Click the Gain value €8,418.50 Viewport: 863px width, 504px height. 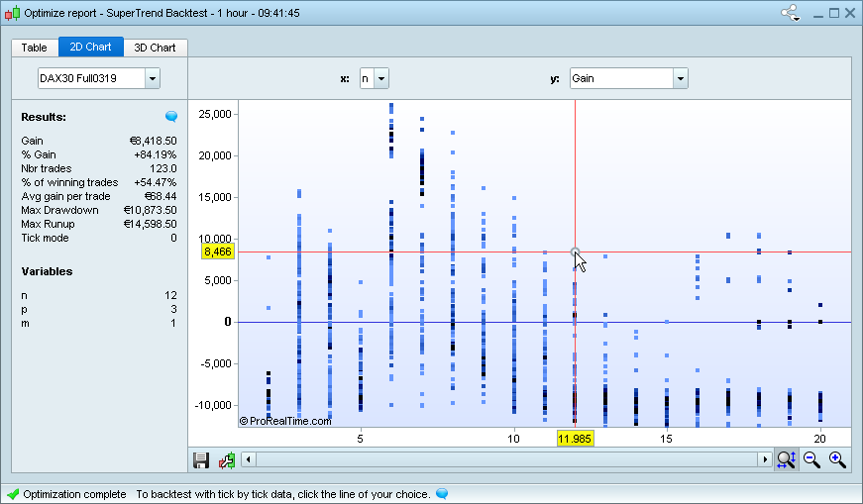tap(153, 141)
